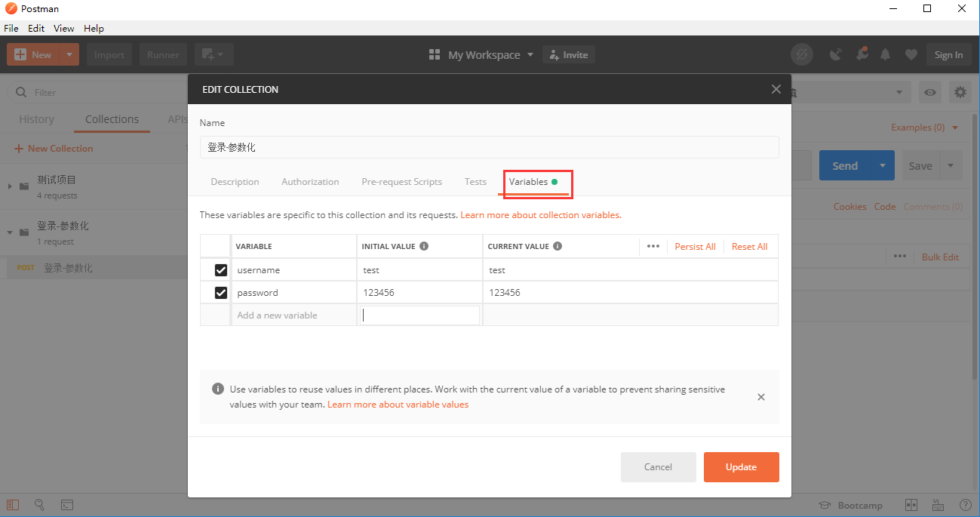
Task: Click the Update button
Action: (x=741, y=466)
